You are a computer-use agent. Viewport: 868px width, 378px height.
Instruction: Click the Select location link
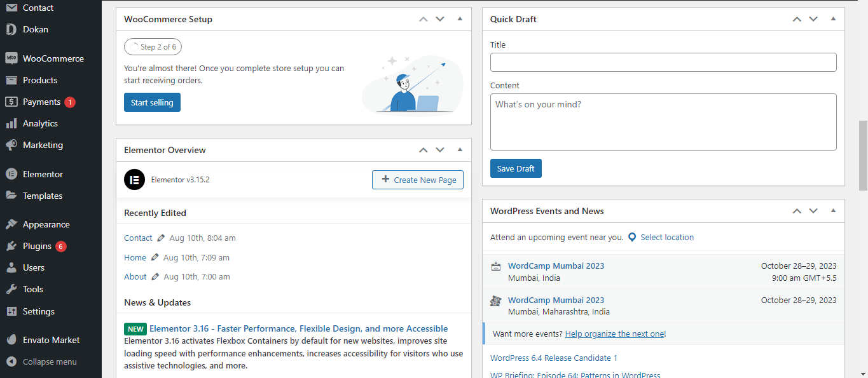[x=667, y=237]
